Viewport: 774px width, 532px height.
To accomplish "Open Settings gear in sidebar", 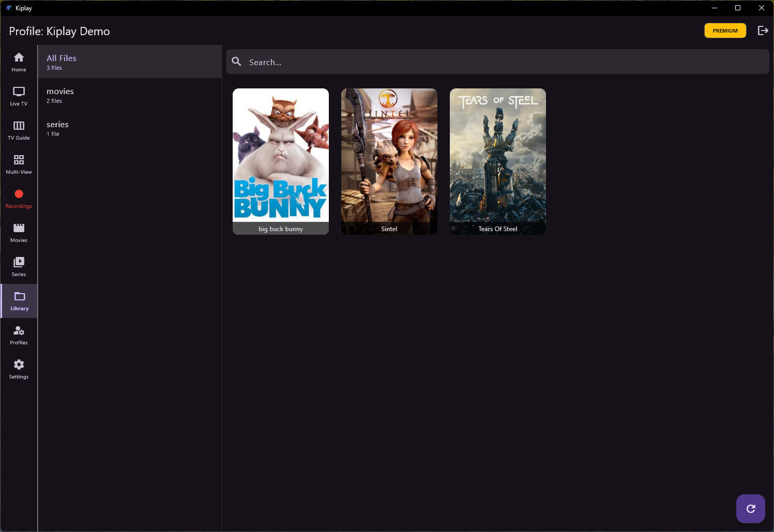I will 19,369.
